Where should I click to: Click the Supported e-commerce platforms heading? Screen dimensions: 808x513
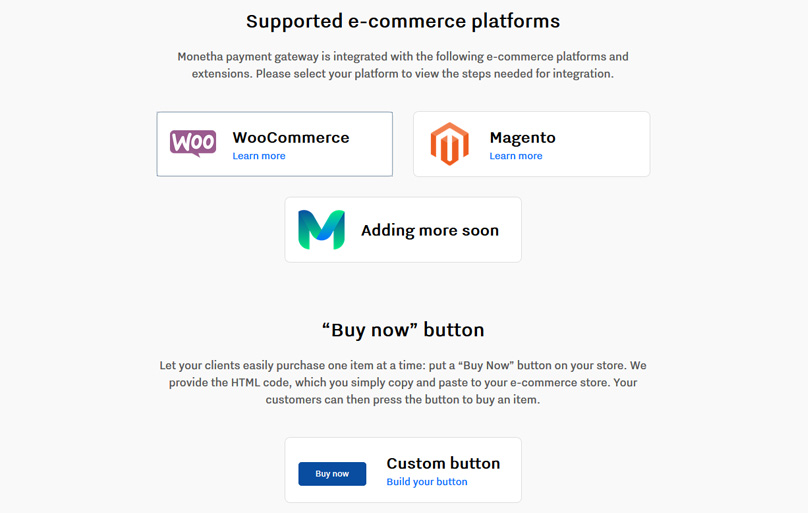click(403, 21)
